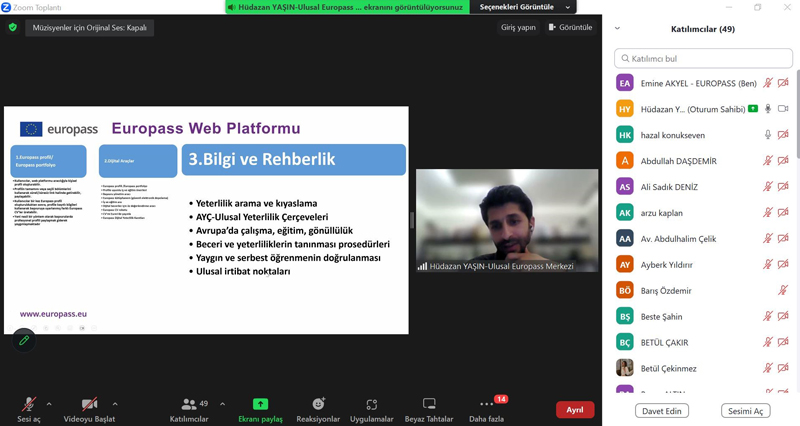Image resolution: width=800 pixels, height=426 pixels.
Task: Open Reaksiyonlar reactions menu
Action: (318, 410)
